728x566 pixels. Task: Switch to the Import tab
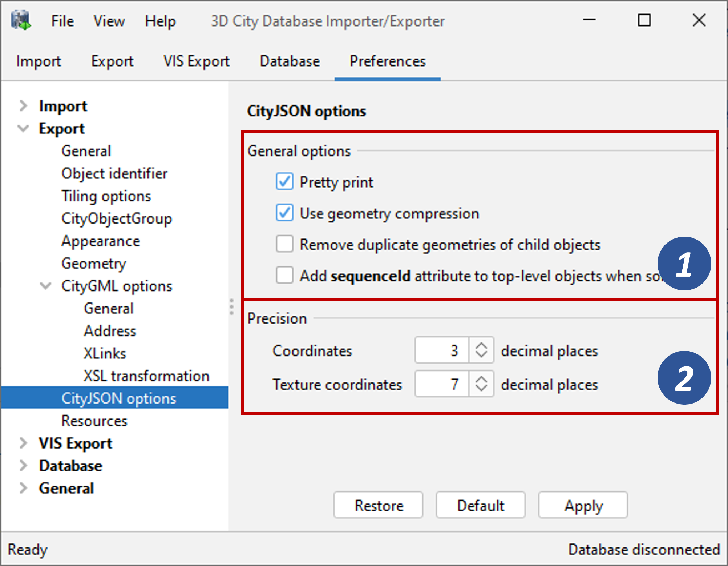click(39, 61)
